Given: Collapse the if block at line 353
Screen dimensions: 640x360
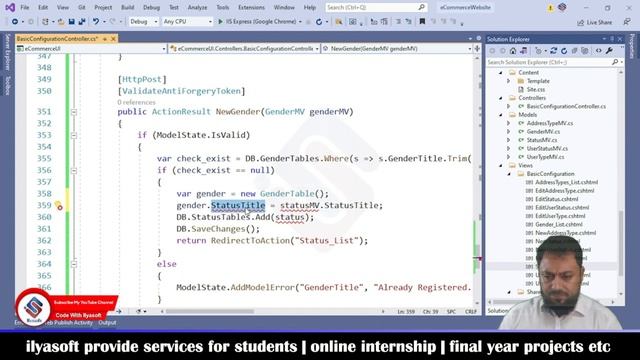Looking at the screenshot, I should [74, 135].
